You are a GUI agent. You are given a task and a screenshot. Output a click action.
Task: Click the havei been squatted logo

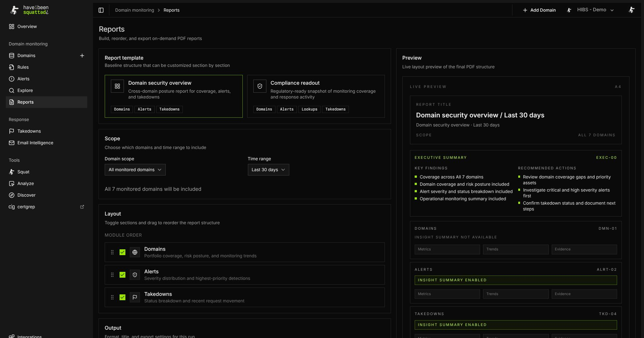[29, 10]
